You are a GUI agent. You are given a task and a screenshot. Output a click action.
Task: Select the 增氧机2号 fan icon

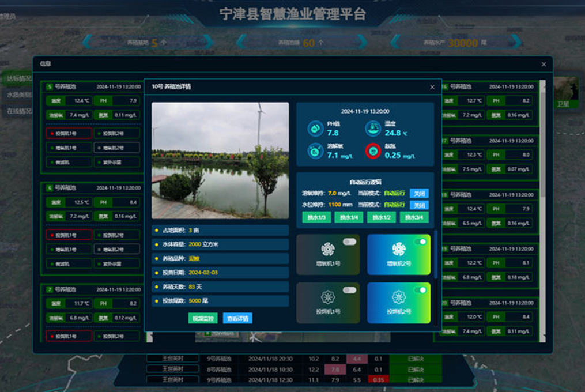(x=398, y=249)
